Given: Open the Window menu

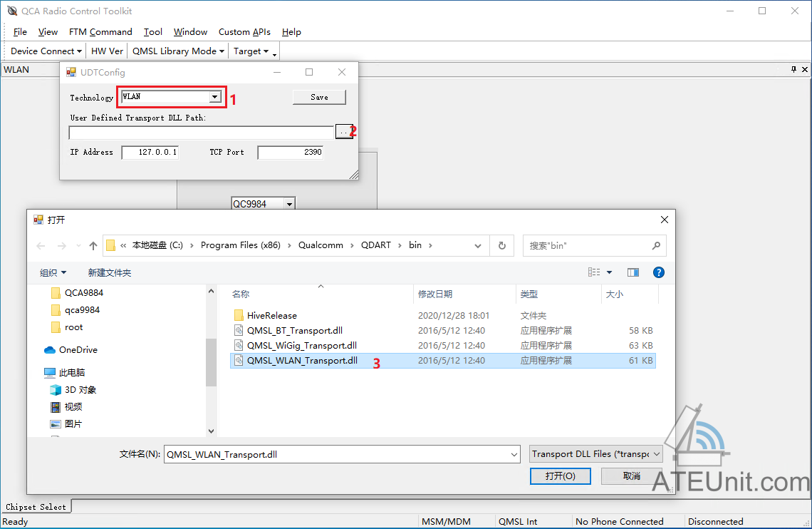Looking at the screenshot, I should 190,32.
